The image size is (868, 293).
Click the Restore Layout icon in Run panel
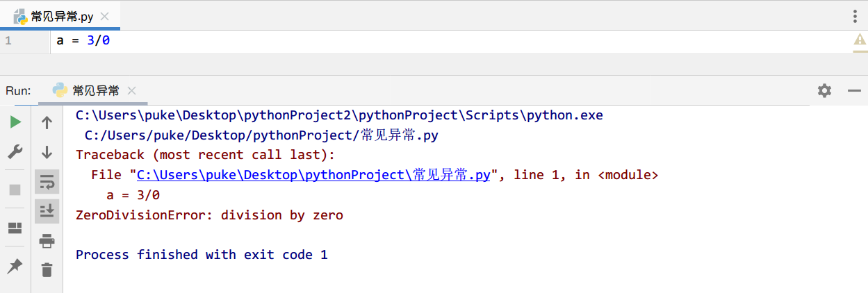tap(15, 228)
